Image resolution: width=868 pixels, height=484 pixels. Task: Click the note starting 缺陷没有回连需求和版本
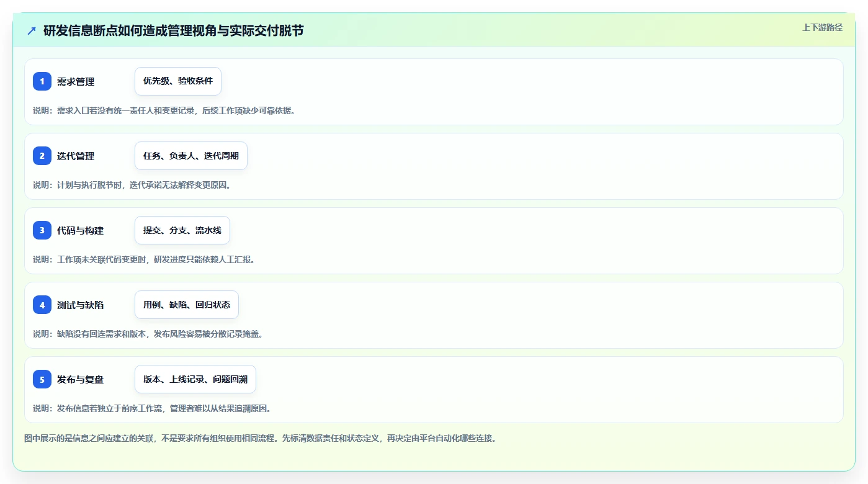[x=148, y=334]
